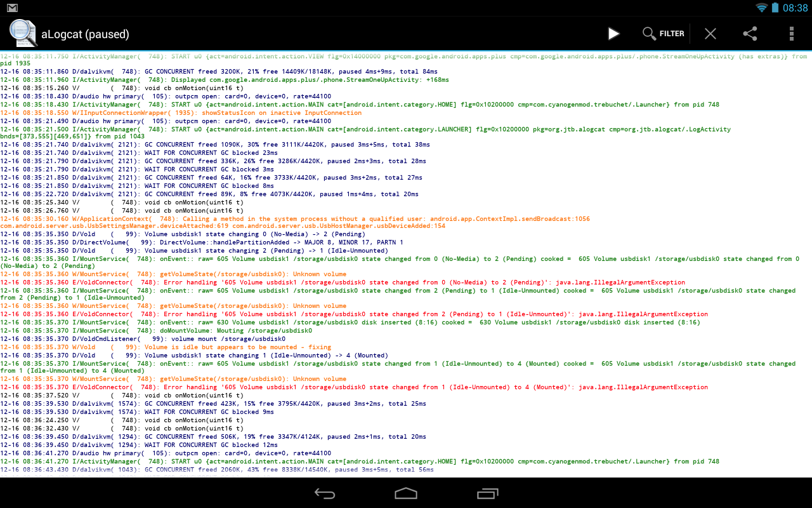The width and height of the screenshot is (812, 508).
Task: Select VoldConnector error for (Idle-Unmounted) to 4 (Mounted)
Action: click(354, 387)
